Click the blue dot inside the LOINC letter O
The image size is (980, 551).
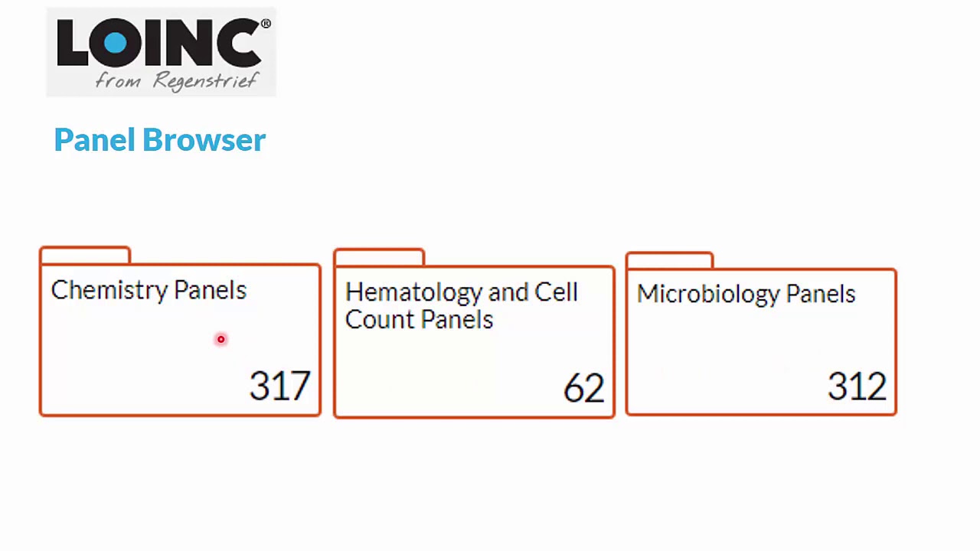116,42
